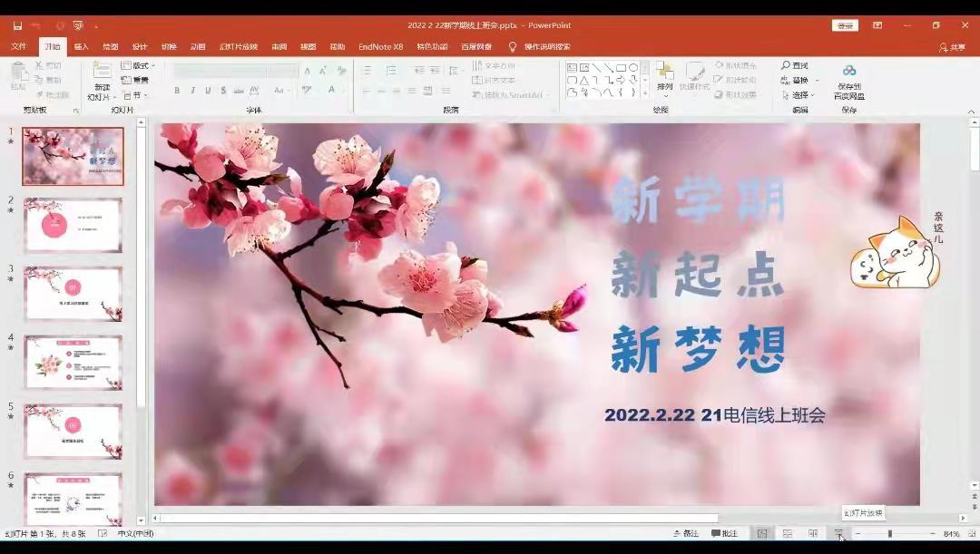The height and width of the screenshot is (554, 980).
Task: Select the oval shape in shapes gallery
Action: pyautogui.click(x=633, y=67)
